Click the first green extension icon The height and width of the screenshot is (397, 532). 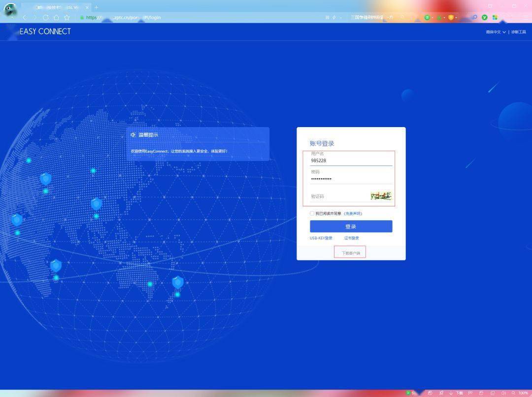(x=427, y=17)
